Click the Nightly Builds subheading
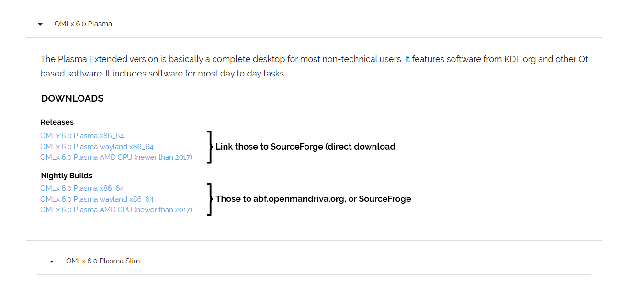The image size is (644, 283). point(67,175)
